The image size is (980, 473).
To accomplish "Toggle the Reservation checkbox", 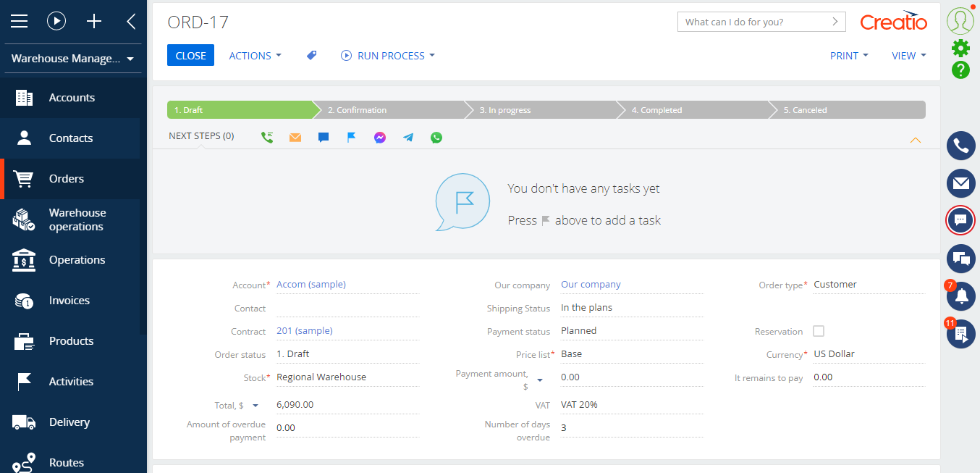I will 819,331.
